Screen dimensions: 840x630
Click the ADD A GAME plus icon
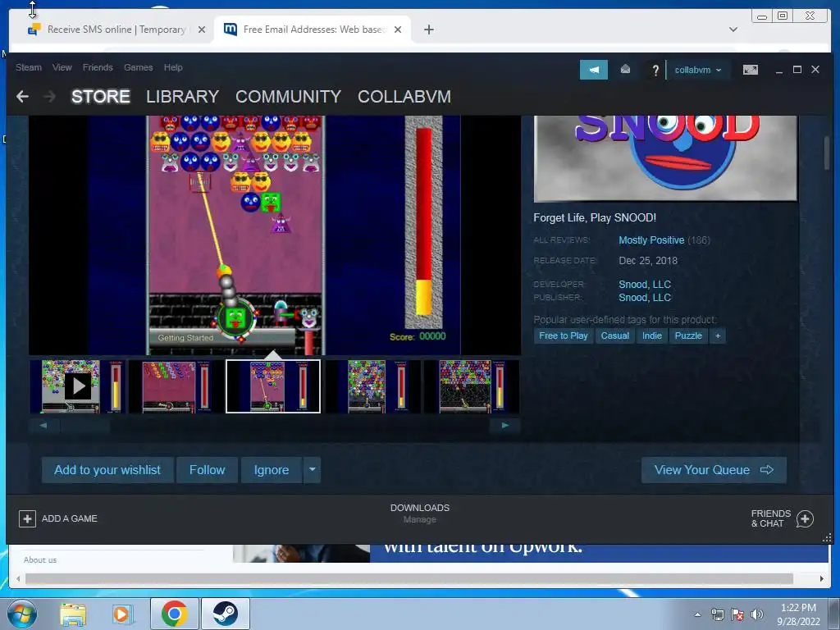point(27,518)
